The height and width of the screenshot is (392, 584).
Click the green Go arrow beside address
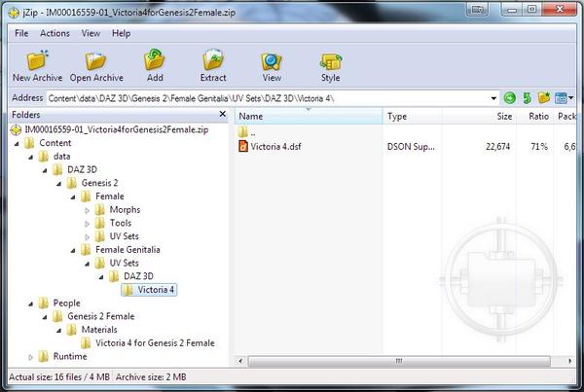(509, 98)
